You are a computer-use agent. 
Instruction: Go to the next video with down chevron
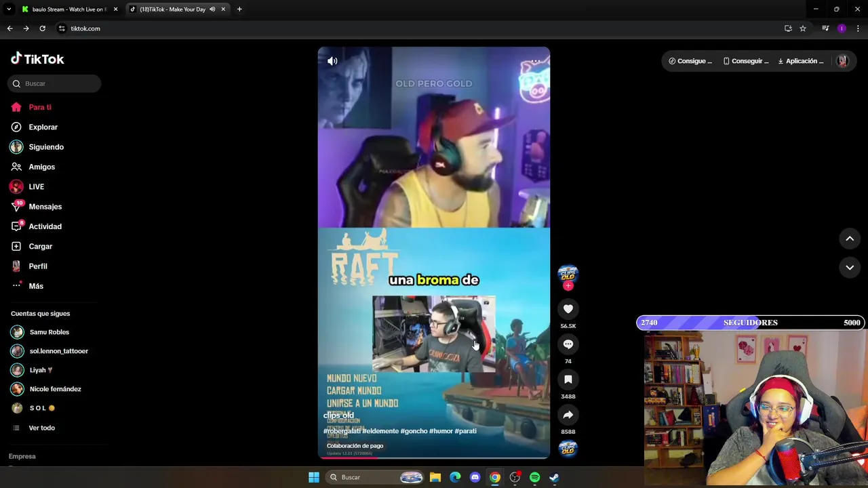click(x=850, y=268)
